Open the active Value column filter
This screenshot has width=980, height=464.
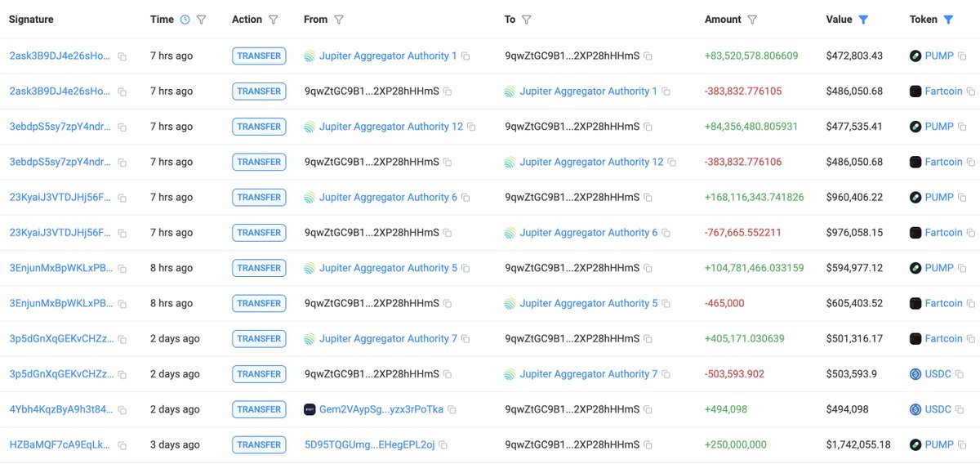point(863,20)
